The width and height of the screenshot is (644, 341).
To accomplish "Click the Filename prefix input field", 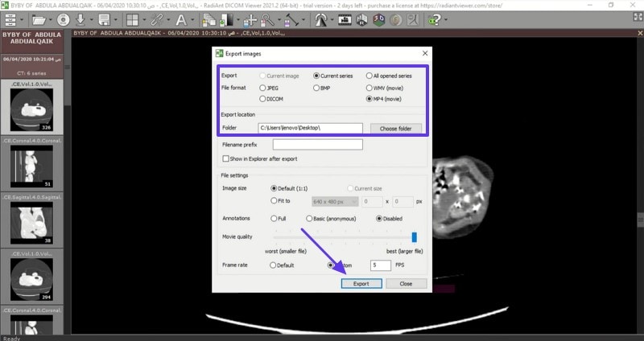I will 317,145.
